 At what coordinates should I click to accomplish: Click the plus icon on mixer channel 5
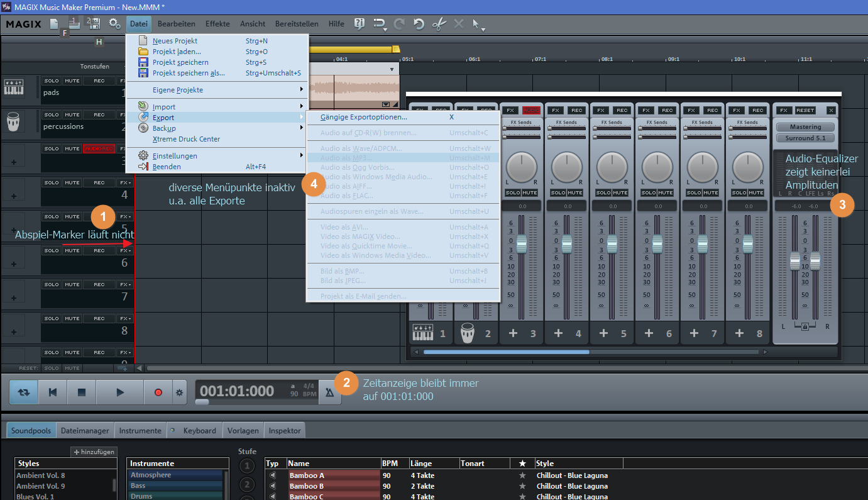coord(603,333)
